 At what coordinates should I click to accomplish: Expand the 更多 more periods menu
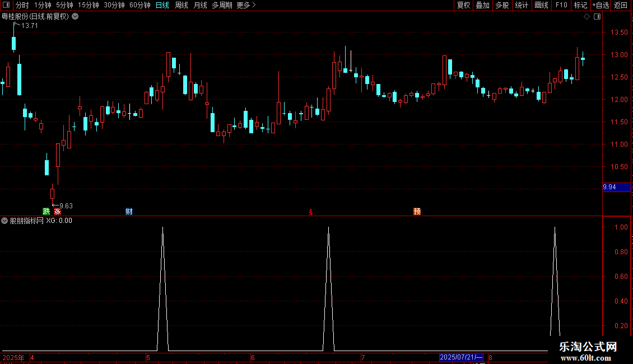coord(246,5)
